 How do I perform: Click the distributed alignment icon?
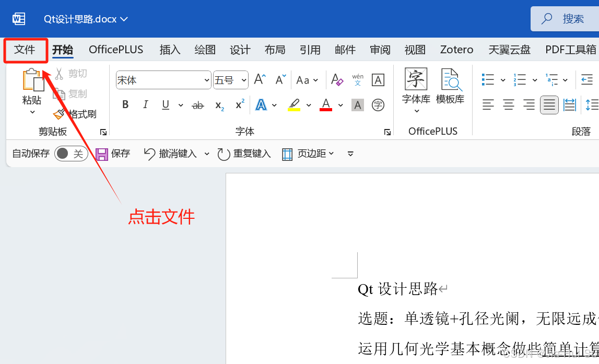coord(570,104)
